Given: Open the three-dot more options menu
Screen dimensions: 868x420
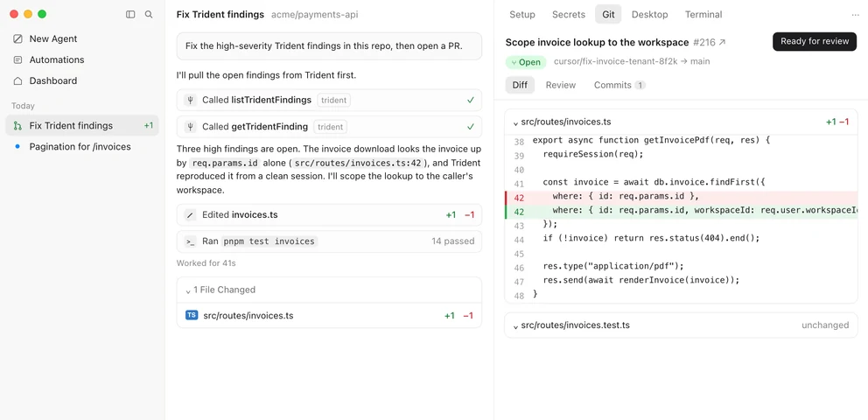Looking at the screenshot, I should pyautogui.click(x=855, y=15).
